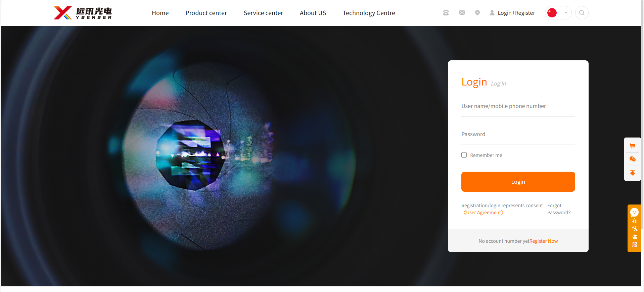This screenshot has width=644, height=292.
Task: Click the envelope email icon
Action: click(462, 13)
